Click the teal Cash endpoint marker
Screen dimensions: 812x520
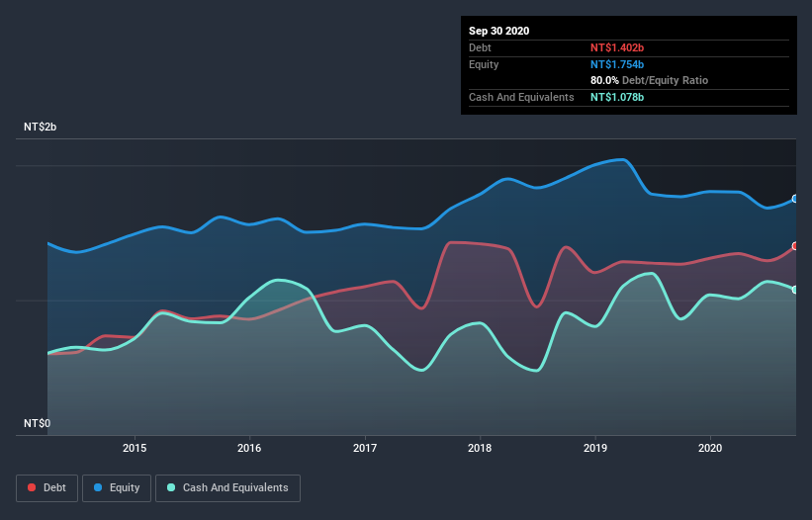click(795, 290)
